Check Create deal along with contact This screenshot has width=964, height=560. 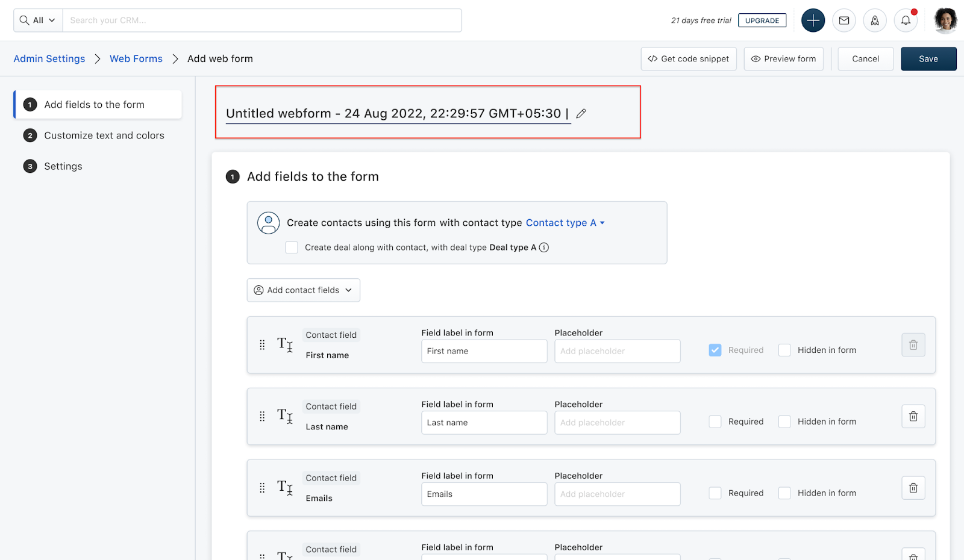(292, 247)
